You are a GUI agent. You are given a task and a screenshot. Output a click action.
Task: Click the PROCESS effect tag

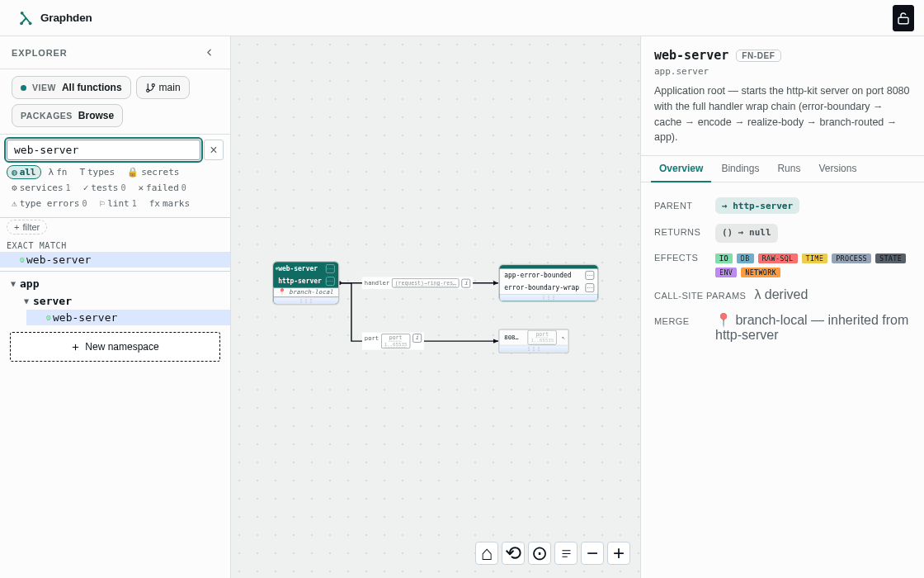(851, 258)
